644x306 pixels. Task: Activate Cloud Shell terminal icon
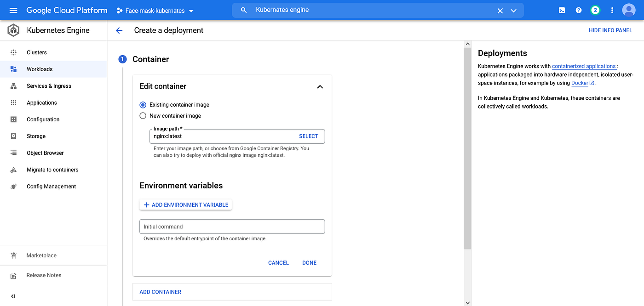pyautogui.click(x=562, y=10)
